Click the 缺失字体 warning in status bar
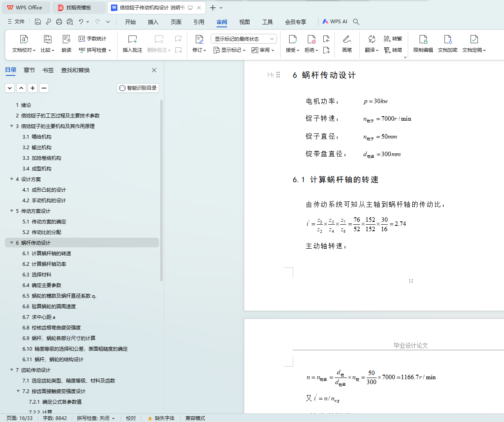 click(161, 418)
